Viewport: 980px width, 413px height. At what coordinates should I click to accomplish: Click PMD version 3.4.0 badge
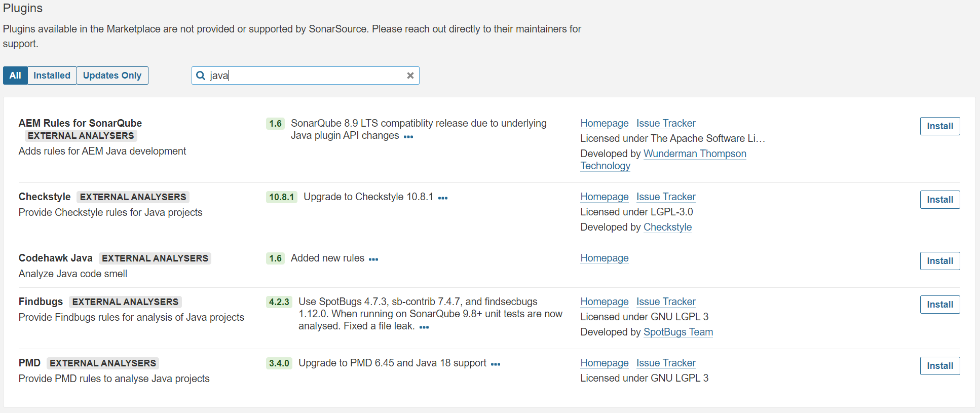point(279,363)
